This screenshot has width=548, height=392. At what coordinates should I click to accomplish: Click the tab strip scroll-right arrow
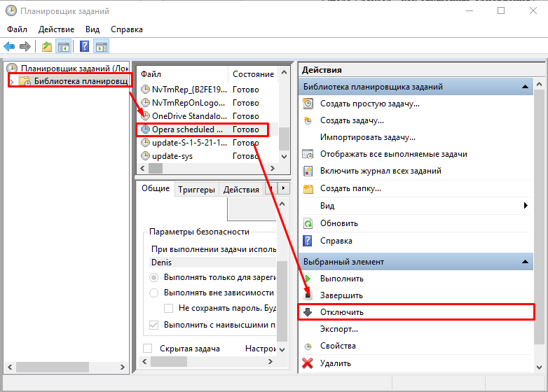point(283,188)
